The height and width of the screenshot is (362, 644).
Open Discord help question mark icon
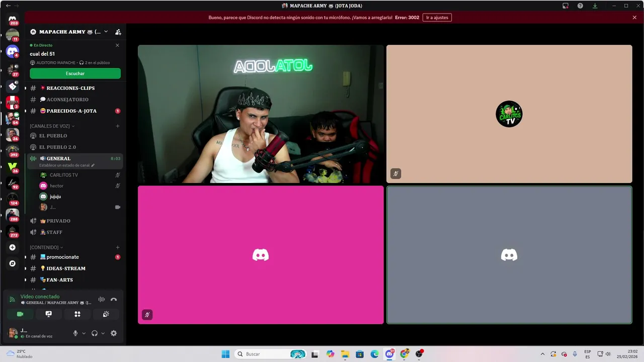(580, 6)
